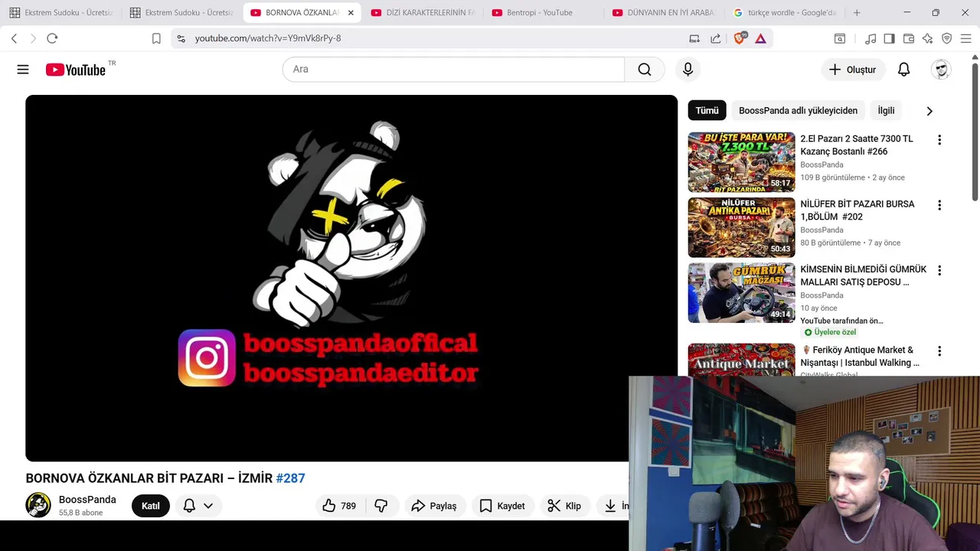Viewport: 980px width, 551px height.
Task: Open 2.El Pazarı 7300 TL video thumbnail
Action: click(741, 162)
